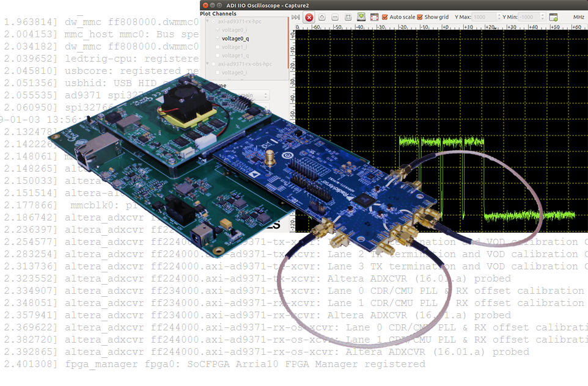Save a plot screenshot using the green export icon
This screenshot has width=588, height=386.
(361, 17)
